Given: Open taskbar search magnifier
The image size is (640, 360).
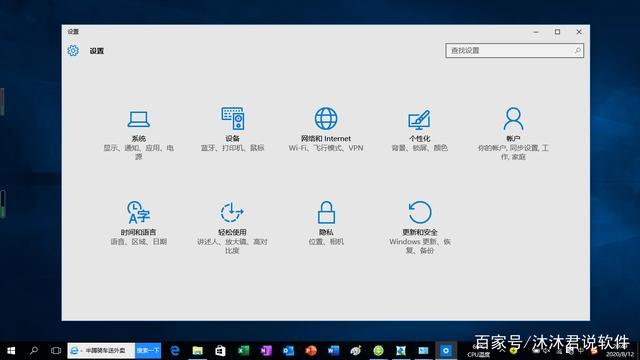Looking at the screenshot, I should click(x=34, y=351).
